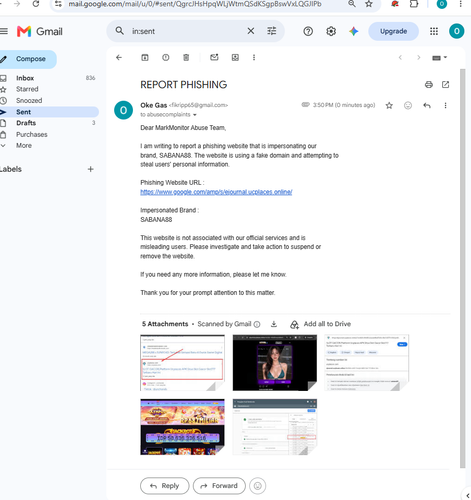Reload the browser page
Viewport: 471px width, 500px height.
pyautogui.click(x=36, y=4)
